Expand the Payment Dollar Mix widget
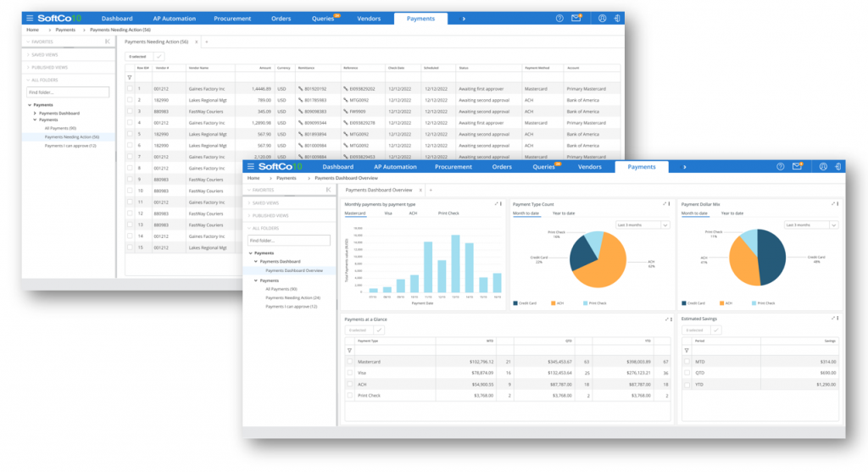The width and height of the screenshot is (868, 472). [x=832, y=203]
